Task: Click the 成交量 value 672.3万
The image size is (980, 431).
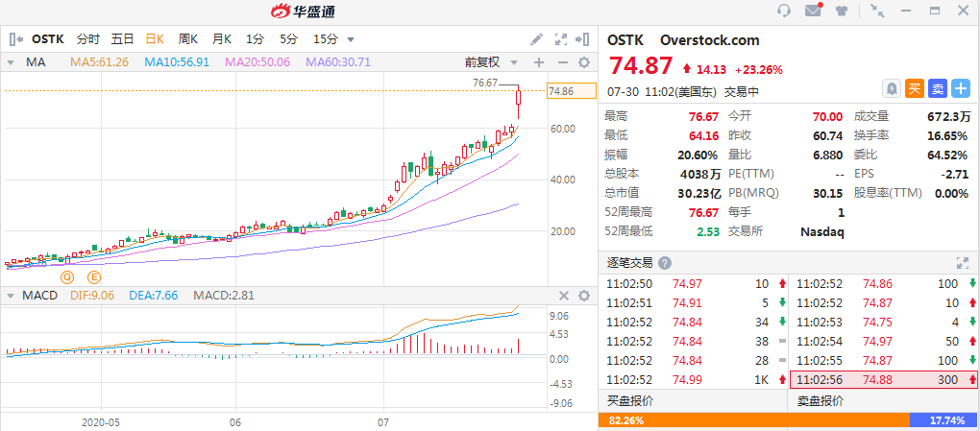Action: click(948, 116)
